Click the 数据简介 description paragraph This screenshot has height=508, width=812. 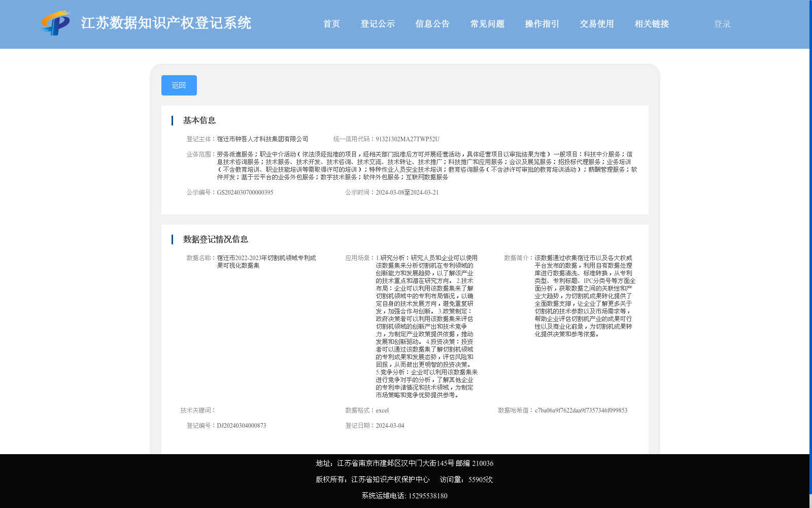tap(585, 296)
